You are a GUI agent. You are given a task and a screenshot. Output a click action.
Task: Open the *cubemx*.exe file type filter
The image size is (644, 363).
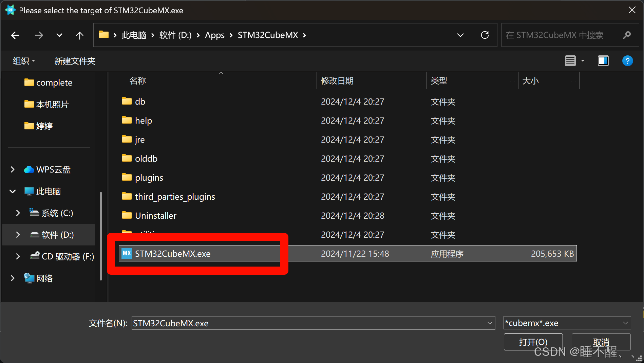pos(567,323)
